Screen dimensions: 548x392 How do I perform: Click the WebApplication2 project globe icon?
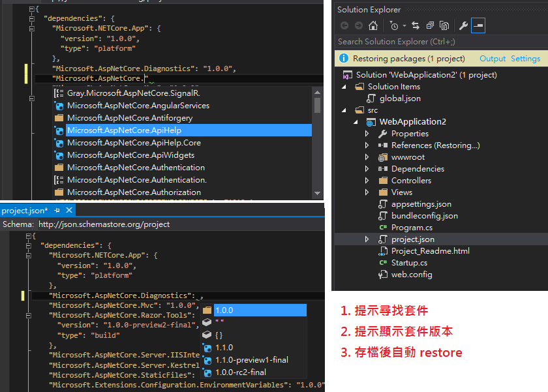371,122
